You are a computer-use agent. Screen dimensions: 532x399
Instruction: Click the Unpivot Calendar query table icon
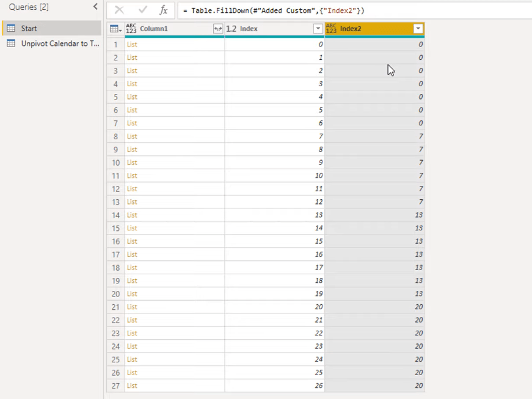tap(11, 43)
